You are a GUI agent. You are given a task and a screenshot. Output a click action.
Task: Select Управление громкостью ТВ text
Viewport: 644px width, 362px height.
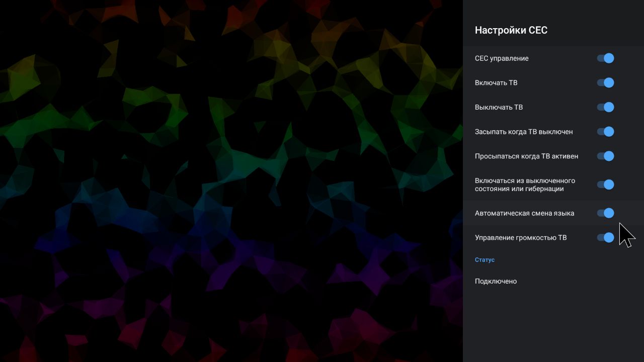(x=521, y=237)
